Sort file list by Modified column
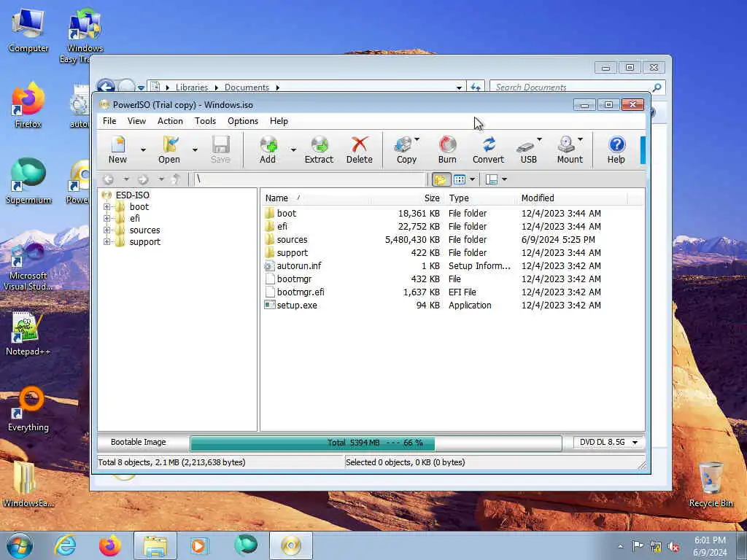 (x=572, y=198)
